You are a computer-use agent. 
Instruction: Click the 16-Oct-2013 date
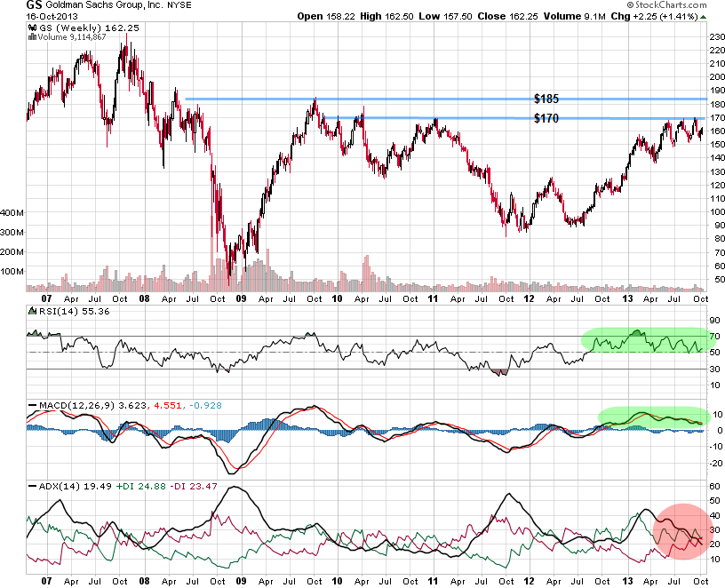pos(52,17)
